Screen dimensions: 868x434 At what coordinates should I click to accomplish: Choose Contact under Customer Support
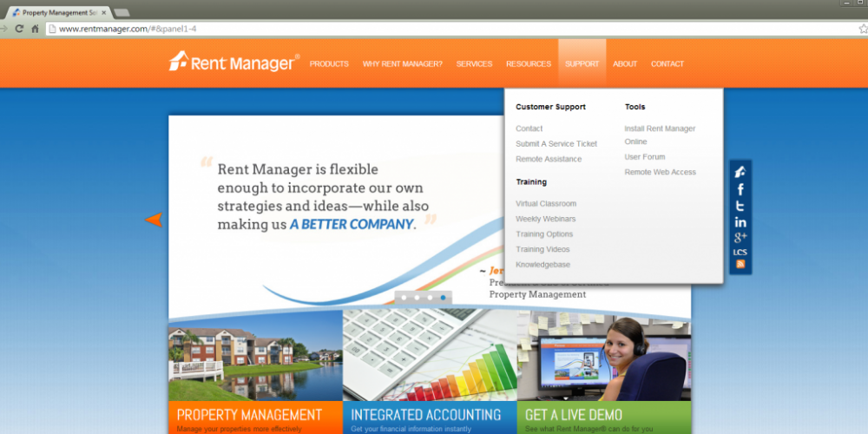pyautogui.click(x=529, y=128)
